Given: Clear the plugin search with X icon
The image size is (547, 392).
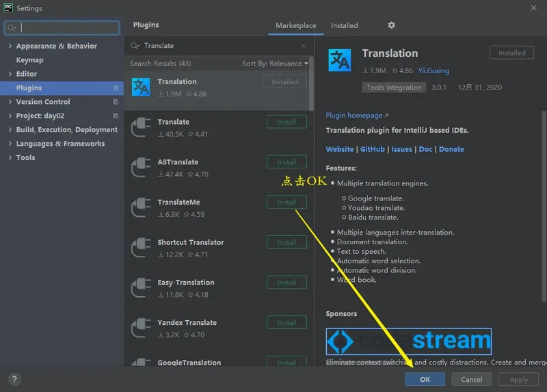Looking at the screenshot, I should point(303,46).
